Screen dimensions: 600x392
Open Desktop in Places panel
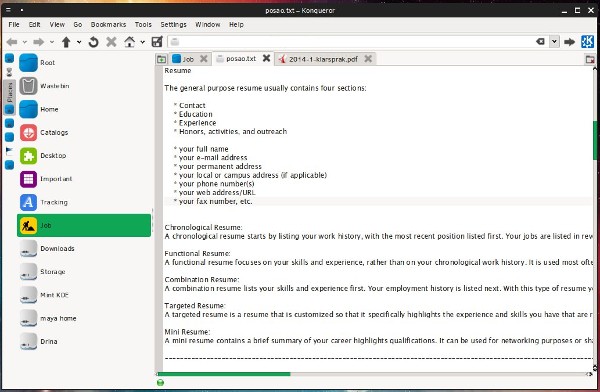[x=84, y=156]
